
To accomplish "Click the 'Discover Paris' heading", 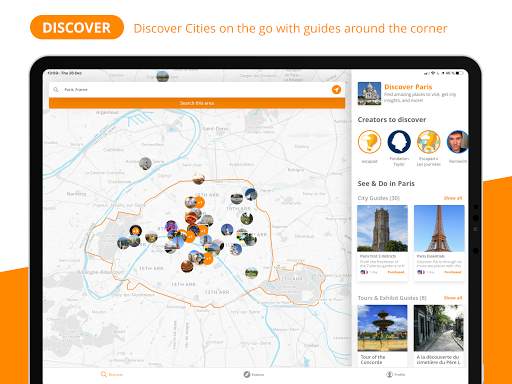I will click(408, 87).
